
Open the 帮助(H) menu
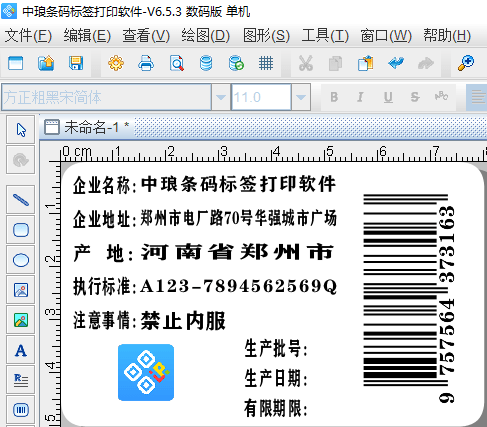point(447,36)
